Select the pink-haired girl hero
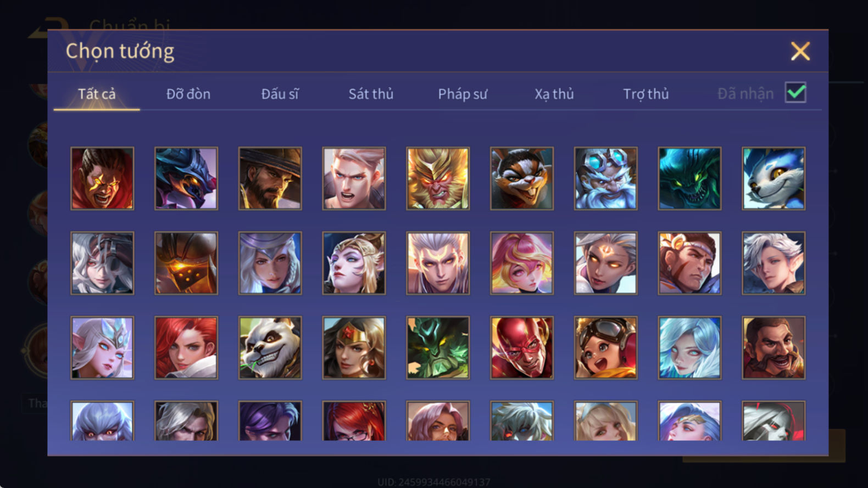Viewport: 868px width, 488px height. click(522, 263)
